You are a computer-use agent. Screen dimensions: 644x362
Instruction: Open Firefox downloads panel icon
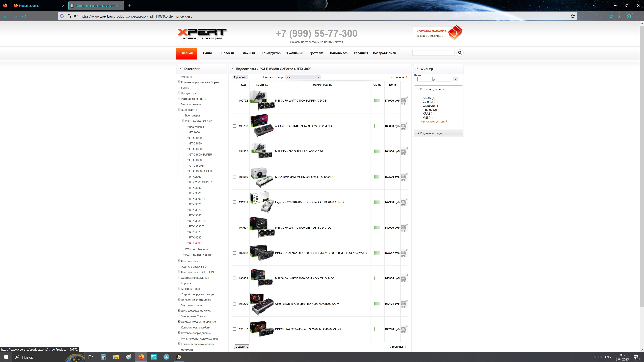pos(620,16)
